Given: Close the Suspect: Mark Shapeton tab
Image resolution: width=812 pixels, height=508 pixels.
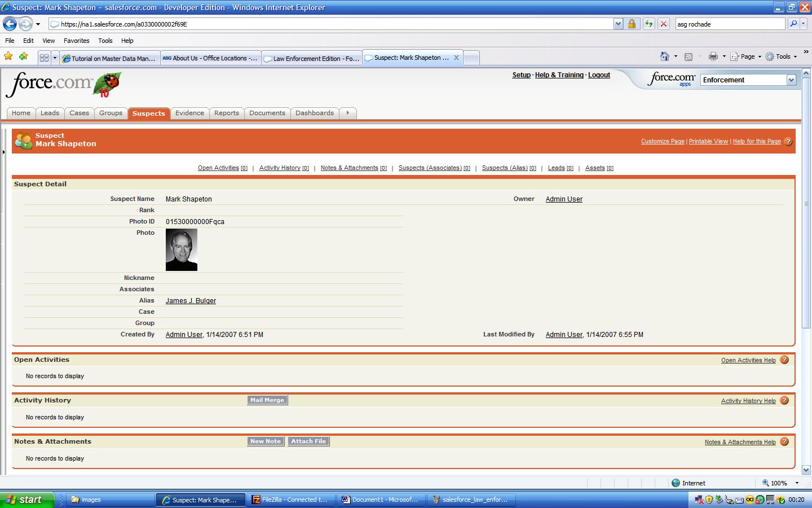Looking at the screenshot, I should point(456,58).
